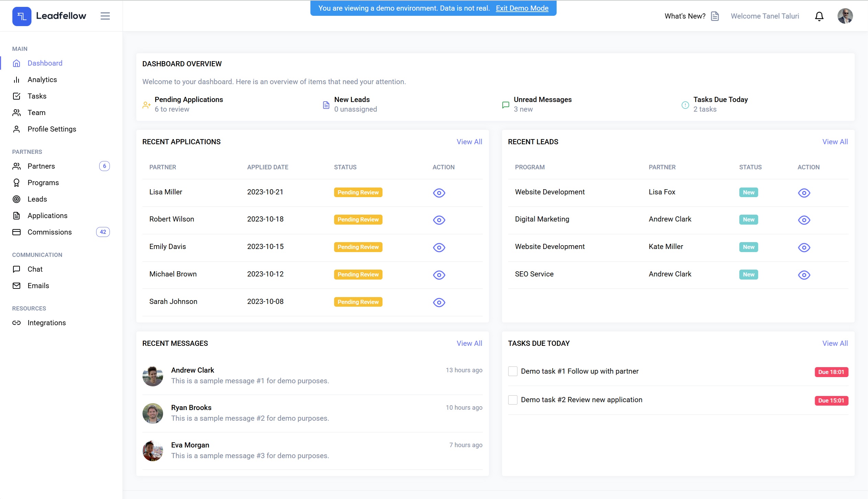View SEO Service lead via eye icon
The image size is (868, 499).
(x=804, y=275)
